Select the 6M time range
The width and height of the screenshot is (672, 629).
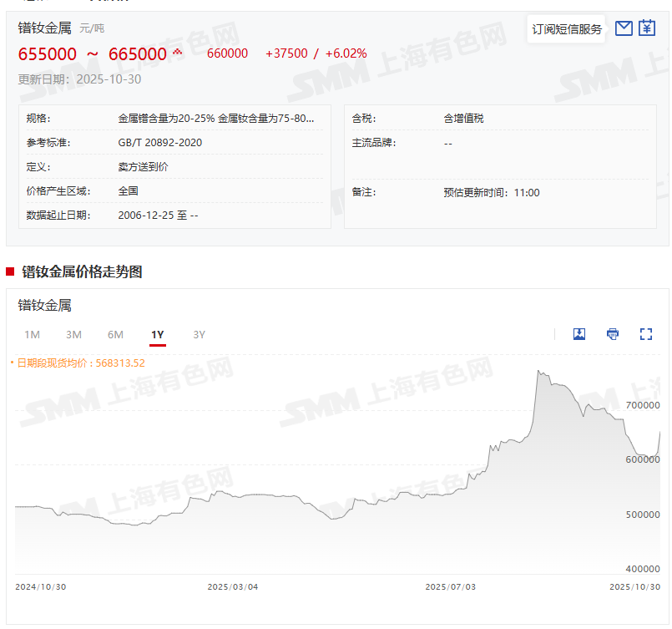[x=115, y=335]
